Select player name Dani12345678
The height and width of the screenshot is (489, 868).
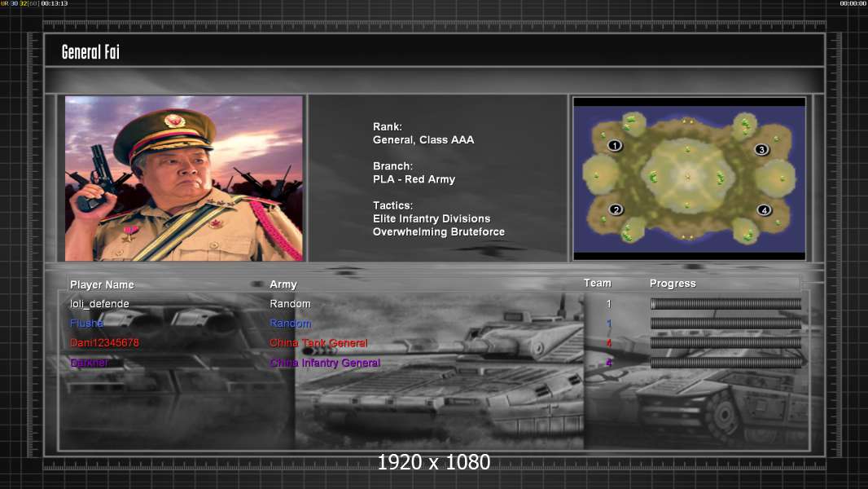104,343
